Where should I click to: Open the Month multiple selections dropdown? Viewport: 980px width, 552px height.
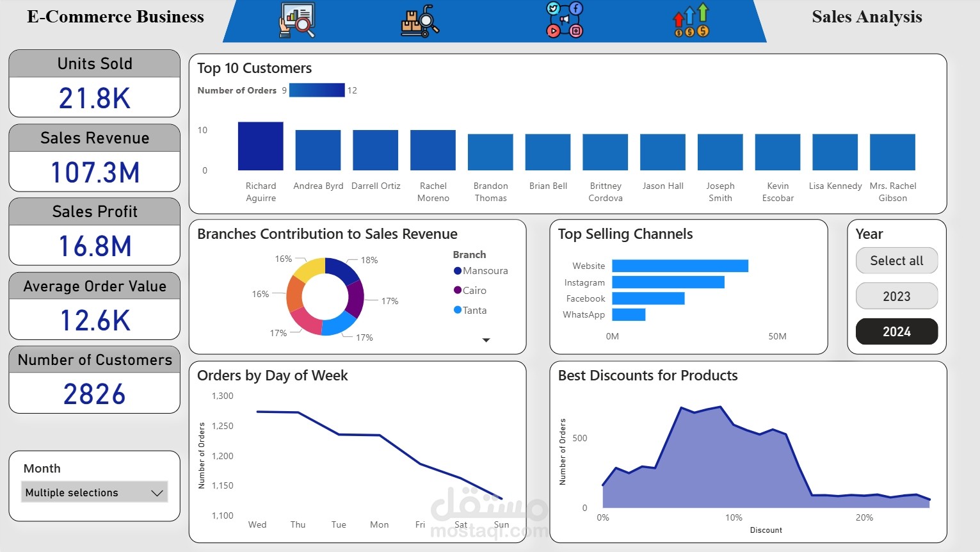tap(95, 492)
